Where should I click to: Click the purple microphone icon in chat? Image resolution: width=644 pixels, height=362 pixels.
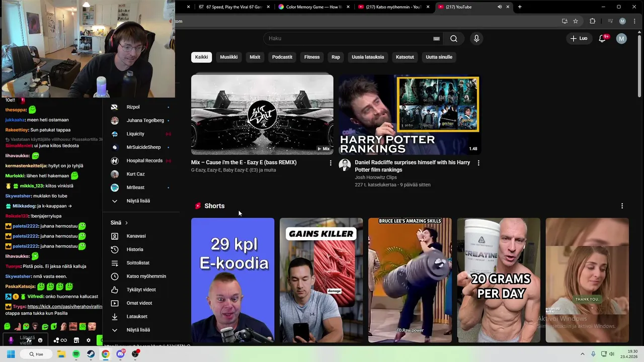click(11, 340)
